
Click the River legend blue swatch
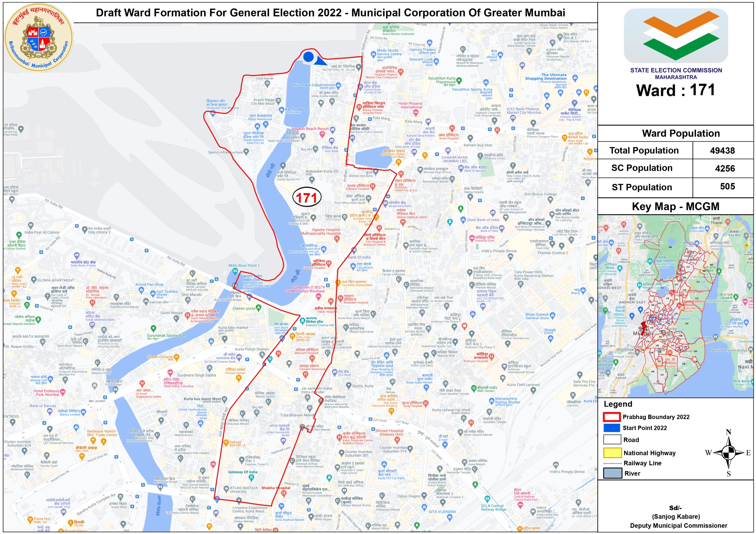pyautogui.click(x=612, y=473)
